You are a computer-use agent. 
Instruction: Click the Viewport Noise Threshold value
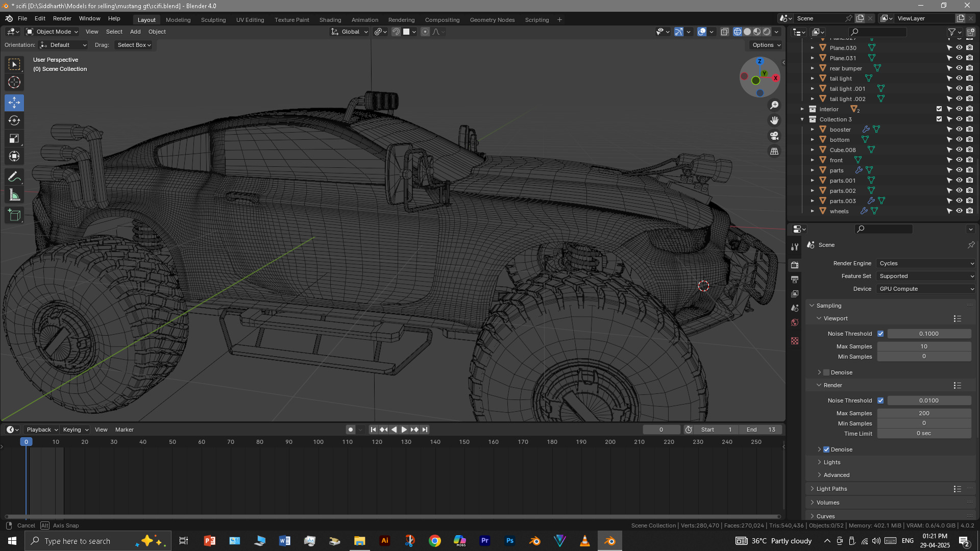(x=929, y=334)
